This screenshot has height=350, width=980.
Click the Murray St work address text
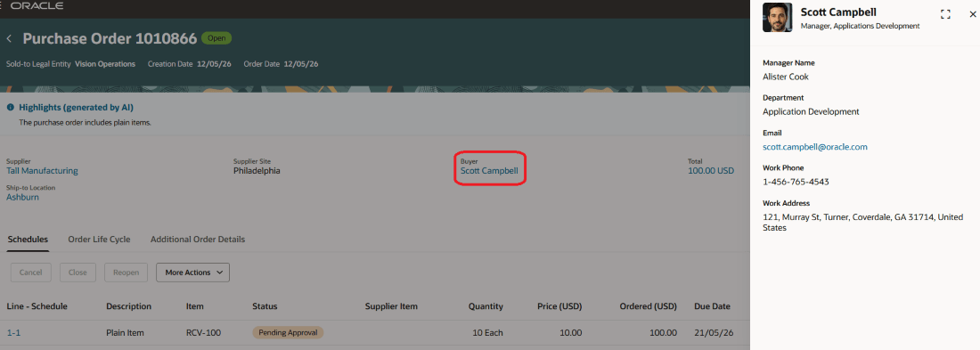click(862, 223)
